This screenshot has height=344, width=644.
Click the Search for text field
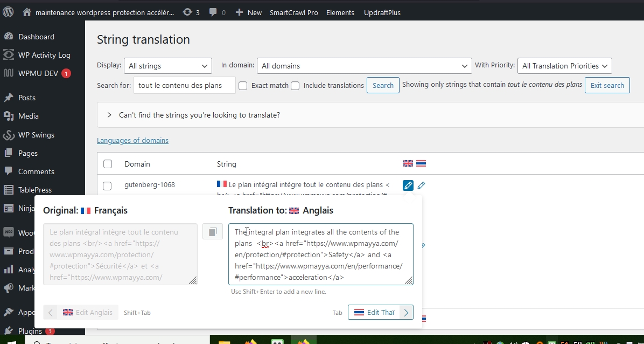184,85
